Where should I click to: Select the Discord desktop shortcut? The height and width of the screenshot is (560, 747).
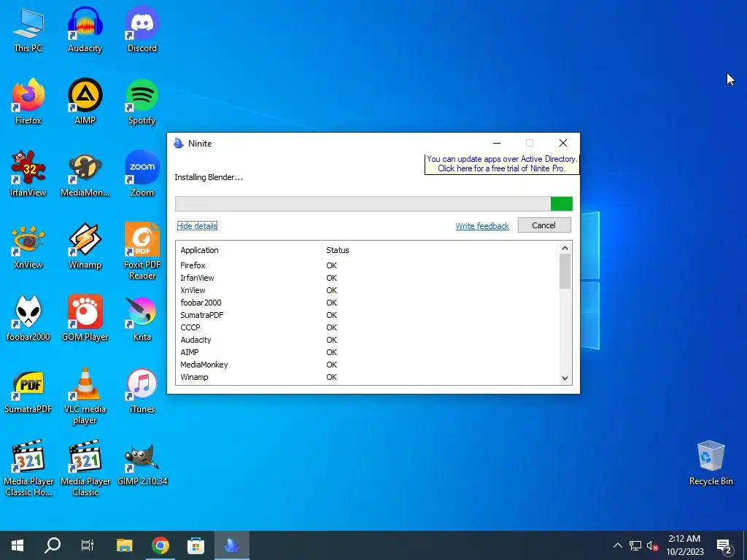[x=142, y=31]
